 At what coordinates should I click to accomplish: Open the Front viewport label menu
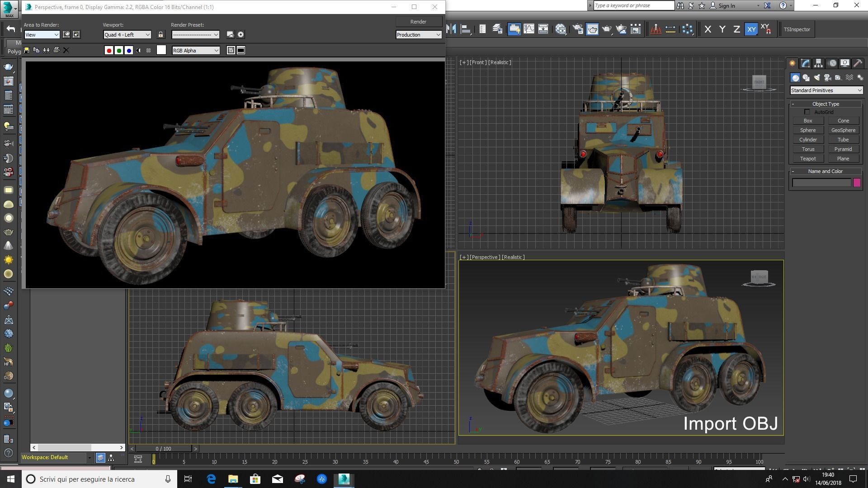478,62
